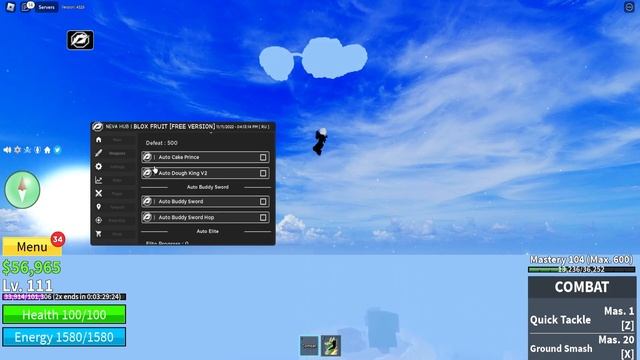Click the green compass
This screenshot has width=640, height=360.
pos(22,189)
